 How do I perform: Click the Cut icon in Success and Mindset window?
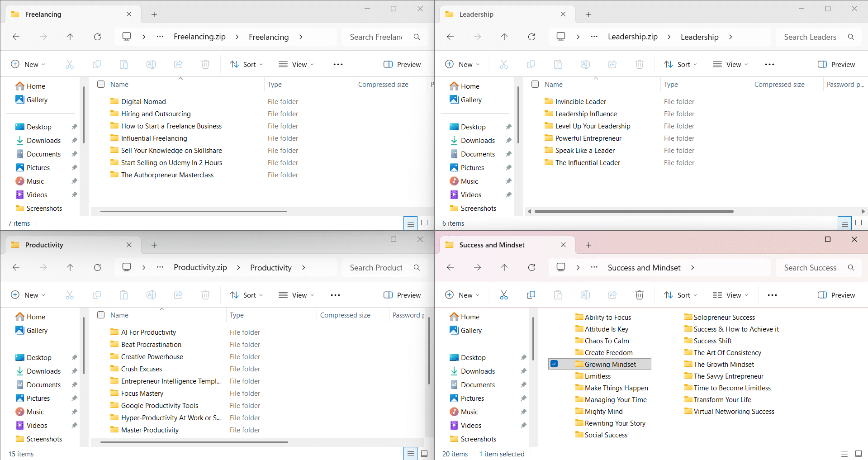click(503, 295)
